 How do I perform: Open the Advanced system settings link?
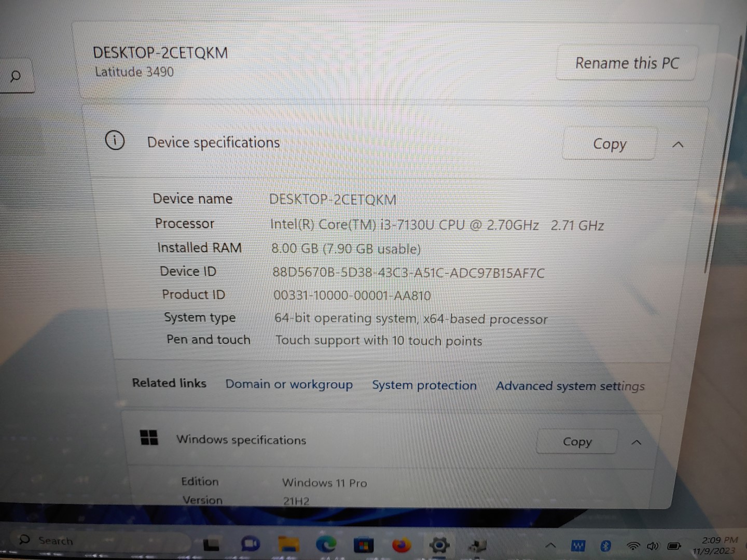[x=570, y=386]
